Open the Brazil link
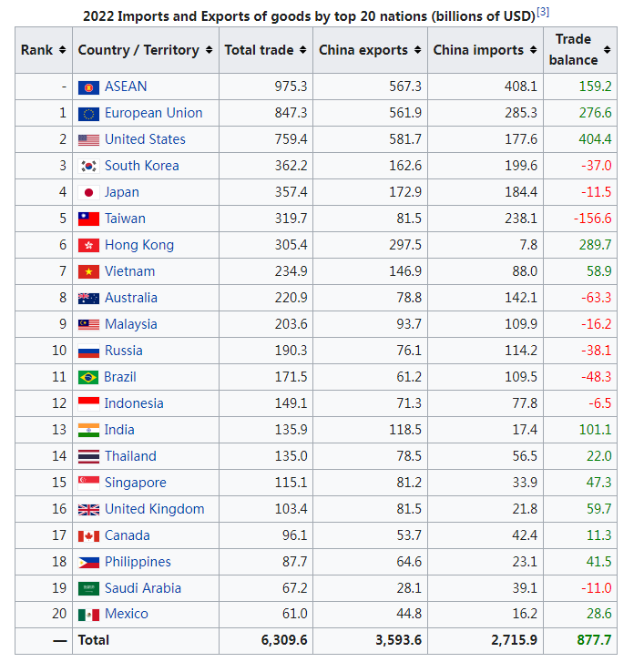 [x=120, y=377]
